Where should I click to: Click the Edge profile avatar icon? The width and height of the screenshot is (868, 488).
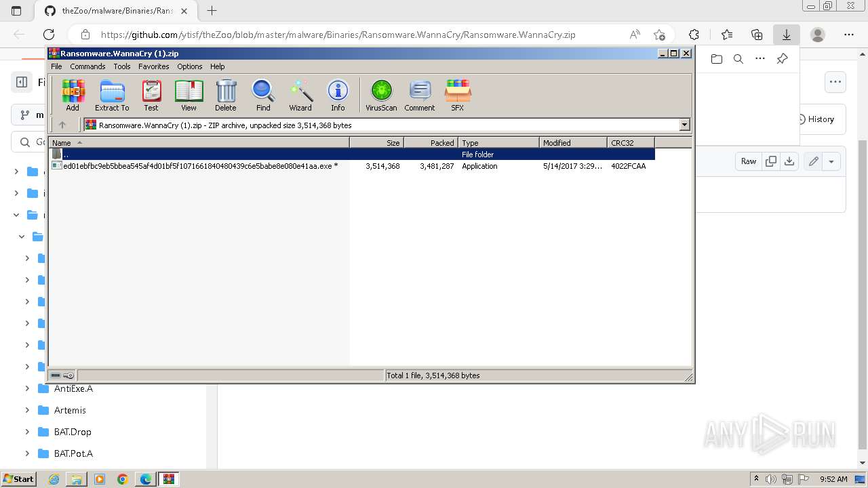(818, 35)
